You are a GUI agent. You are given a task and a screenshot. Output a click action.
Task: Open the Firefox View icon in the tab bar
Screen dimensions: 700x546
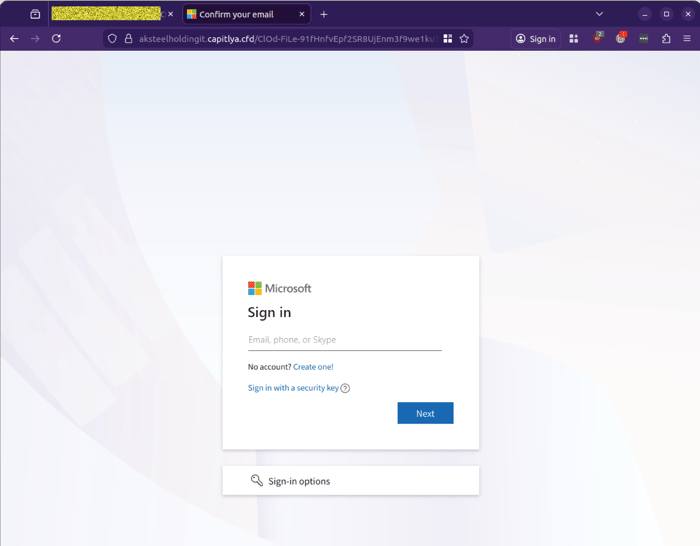tap(35, 14)
